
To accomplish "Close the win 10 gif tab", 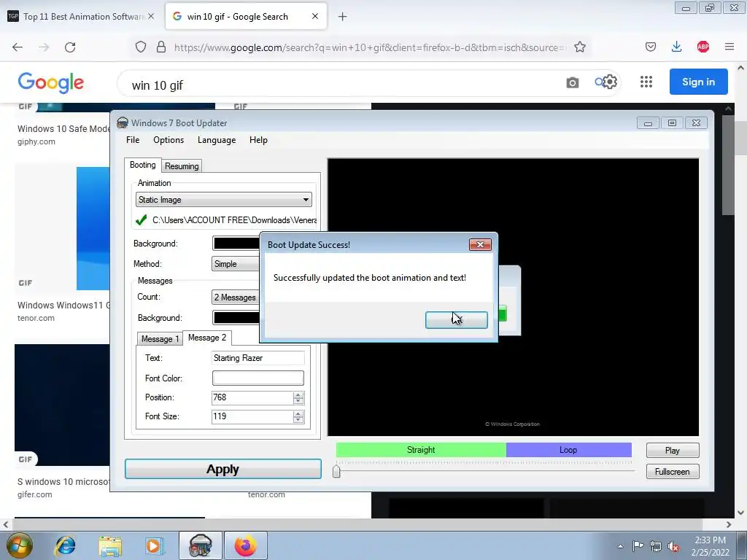I will pyautogui.click(x=315, y=16).
